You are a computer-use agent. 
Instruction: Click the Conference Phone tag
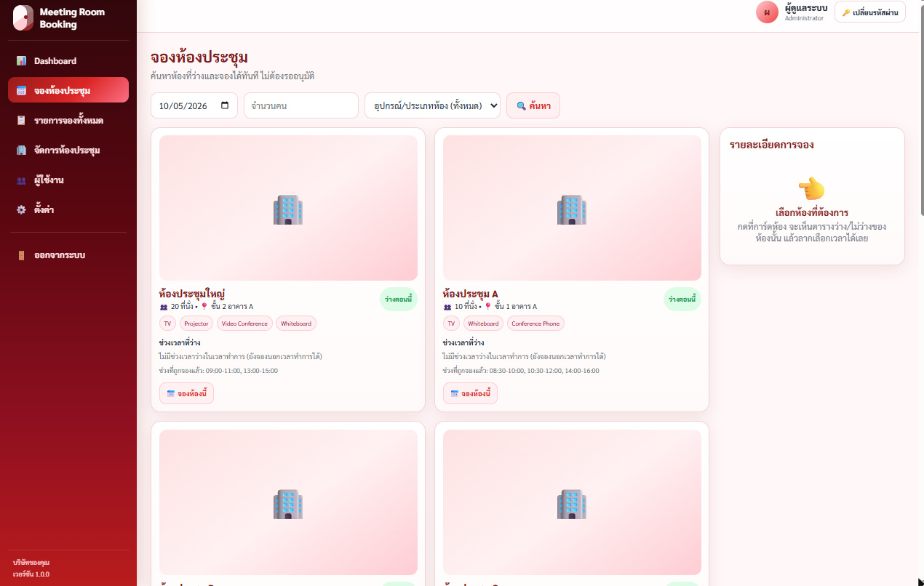[x=535, y=324]
